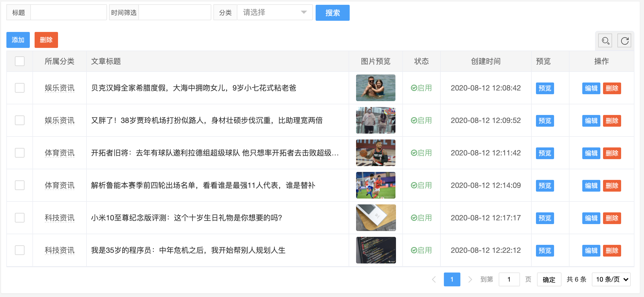Screen dimensions: 644x297
Task: Click the 标题 title search input
Action: 68,13
